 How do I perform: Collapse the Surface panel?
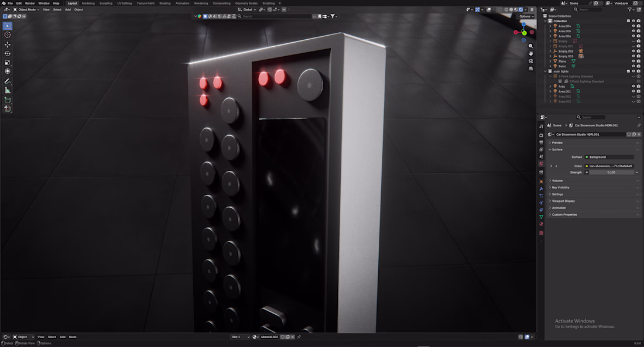[594, 149]
